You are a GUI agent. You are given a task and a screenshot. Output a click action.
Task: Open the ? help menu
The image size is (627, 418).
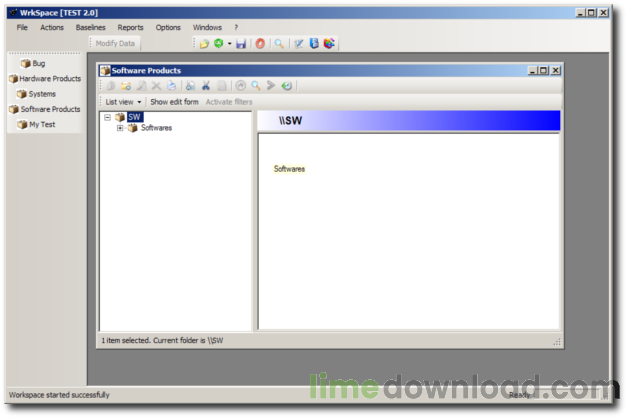pos(236,27)
